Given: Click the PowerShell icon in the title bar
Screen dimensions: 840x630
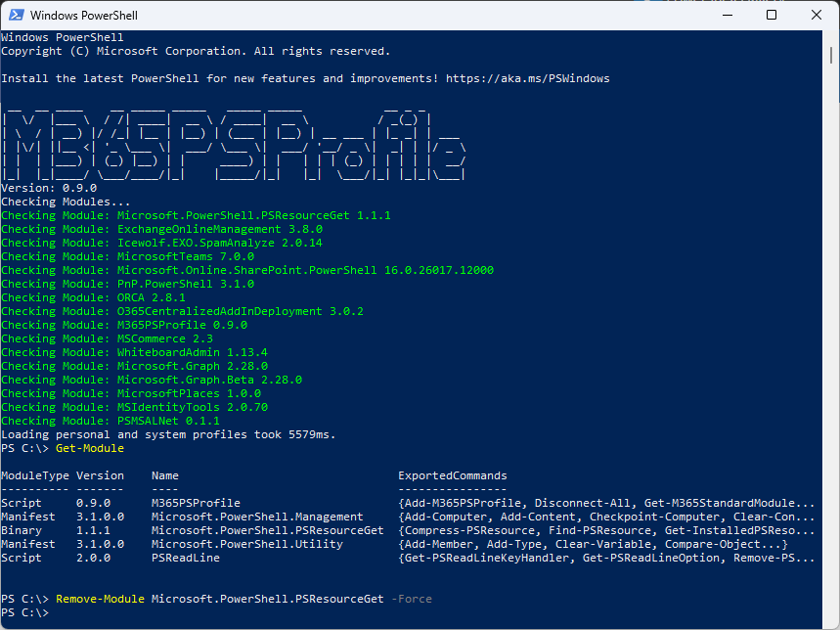Looking at the screenshot, I should [16, 15].
